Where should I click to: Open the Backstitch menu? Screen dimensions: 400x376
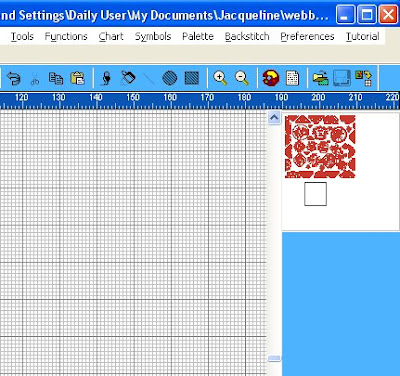click(x=247, y=36)
